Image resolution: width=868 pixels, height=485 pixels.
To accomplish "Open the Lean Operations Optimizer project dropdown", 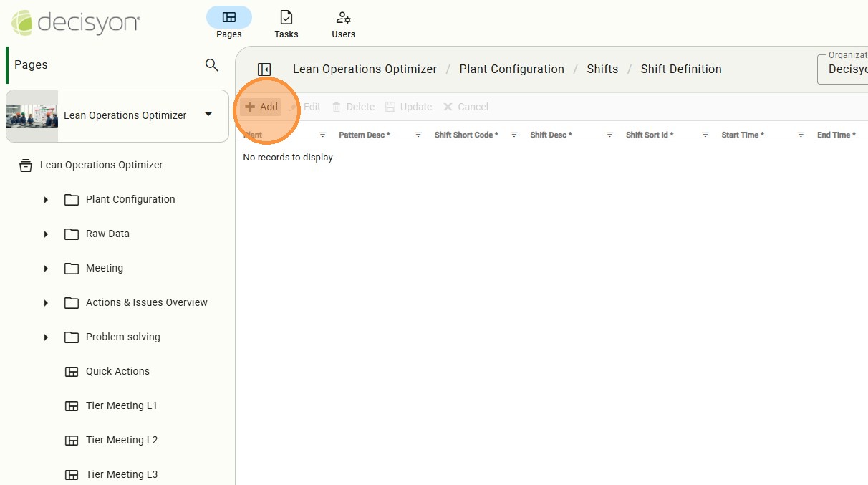I will (208, 115).
